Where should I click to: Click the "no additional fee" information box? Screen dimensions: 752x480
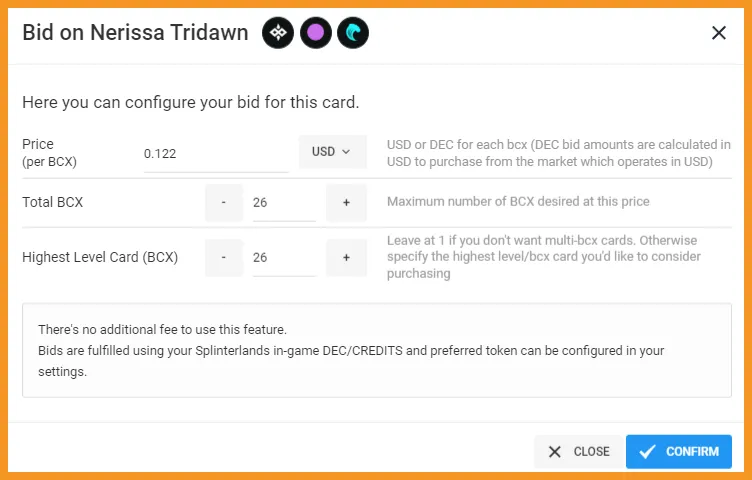coord(377,350)
